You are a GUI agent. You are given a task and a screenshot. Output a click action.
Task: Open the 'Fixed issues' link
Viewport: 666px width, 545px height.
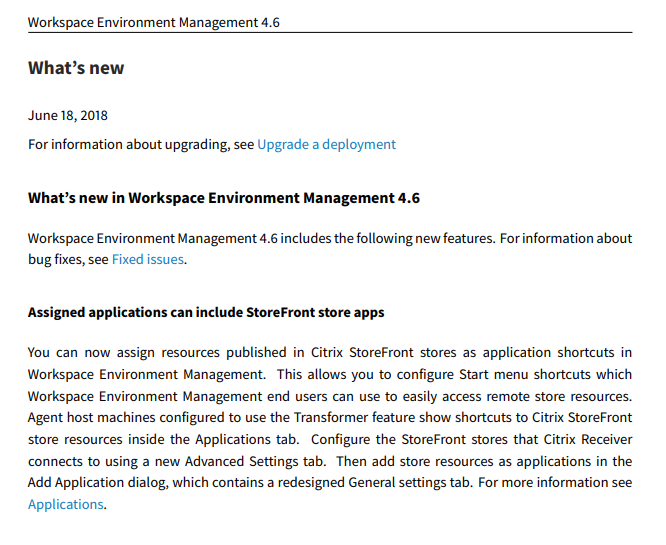pyautogui.click(x=147, y=259)
